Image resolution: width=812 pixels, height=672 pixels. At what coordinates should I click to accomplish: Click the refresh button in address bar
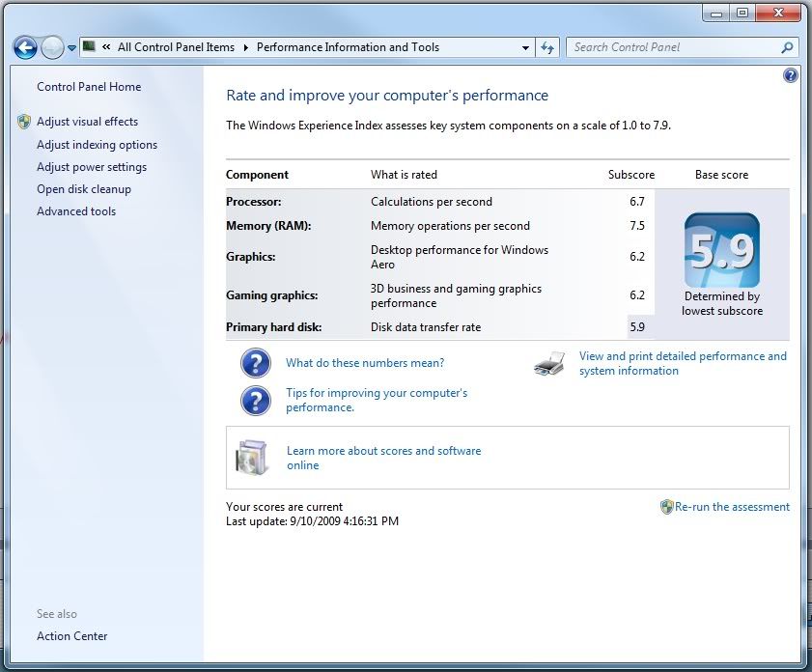coord(547,47)
